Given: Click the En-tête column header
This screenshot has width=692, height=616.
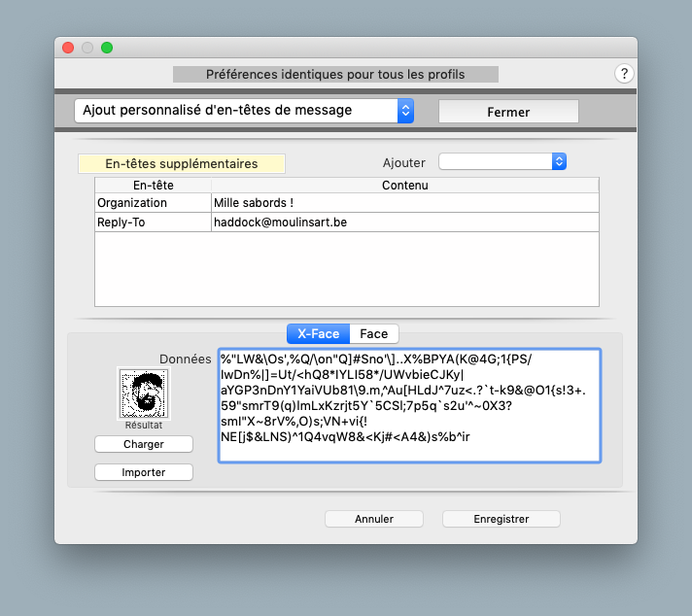Looking at the screenshot, I should [x=153, y=185].
